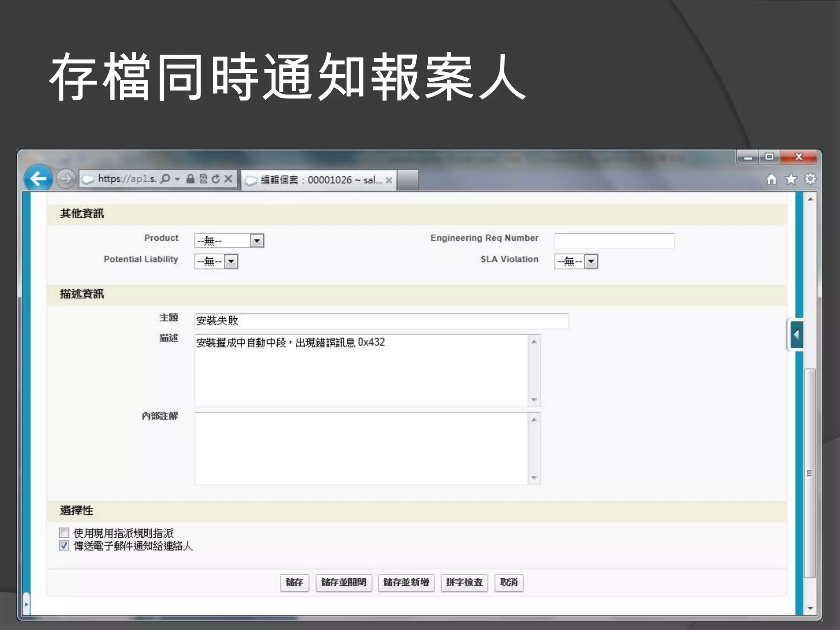Open the address bar dropdown arrow

tap(177, 179)
